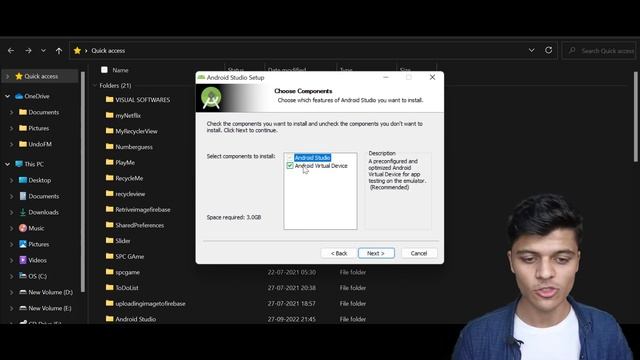Click the Search Quick access field
This screenshot has height=360, width=640.
(599, 51)
